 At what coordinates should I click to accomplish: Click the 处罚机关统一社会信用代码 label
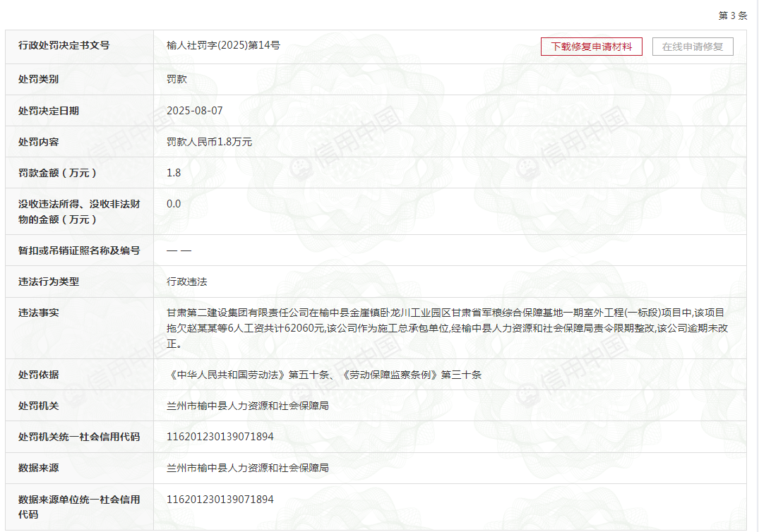point(79,436)
